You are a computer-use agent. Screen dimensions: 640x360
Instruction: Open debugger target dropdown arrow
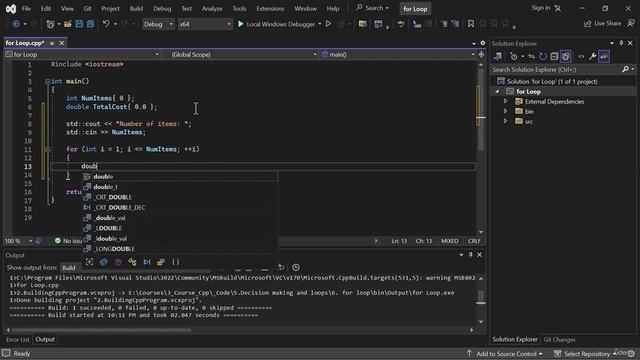(320, 24)
